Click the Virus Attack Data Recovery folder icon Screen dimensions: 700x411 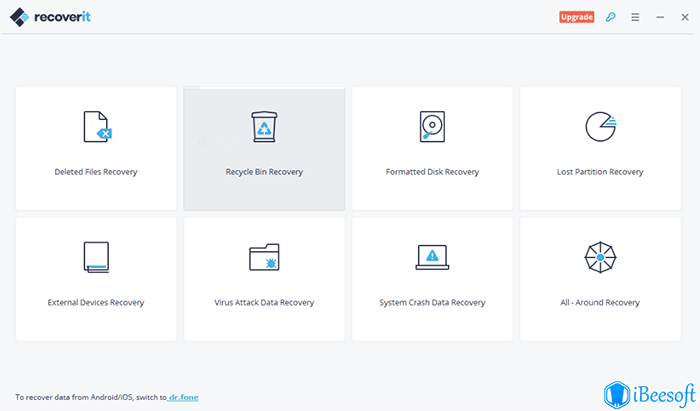pos(264,257)
